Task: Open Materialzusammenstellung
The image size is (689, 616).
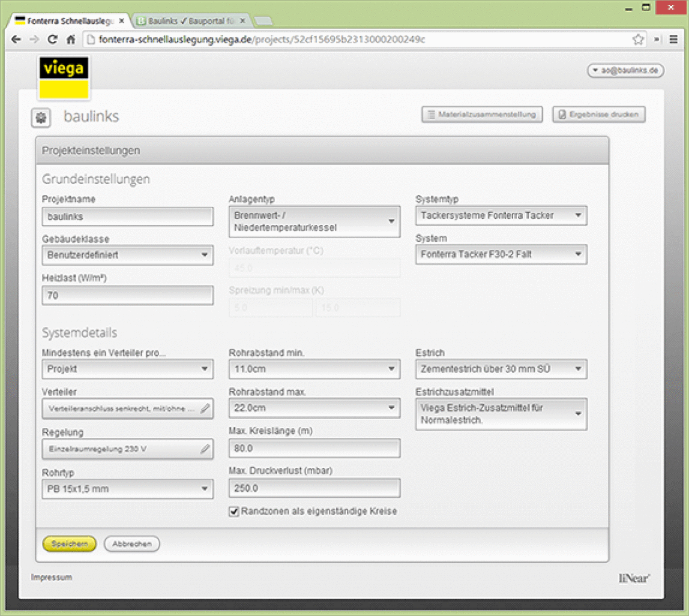Action: click(x=482, y=115)
